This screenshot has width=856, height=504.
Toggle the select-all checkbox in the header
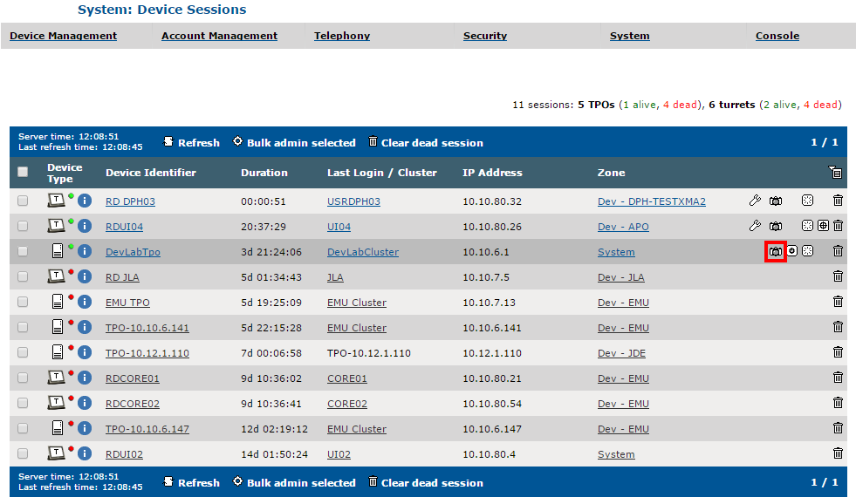click(23, 173)
